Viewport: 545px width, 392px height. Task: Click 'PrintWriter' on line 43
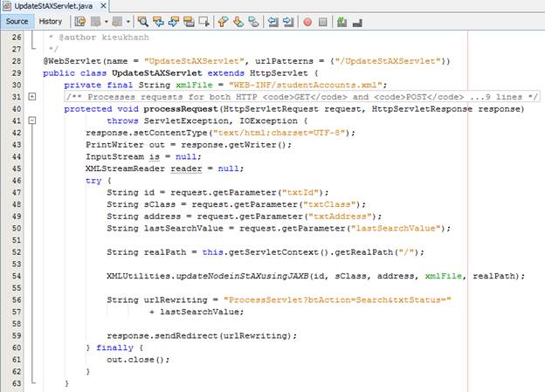[x=114, y=145]
